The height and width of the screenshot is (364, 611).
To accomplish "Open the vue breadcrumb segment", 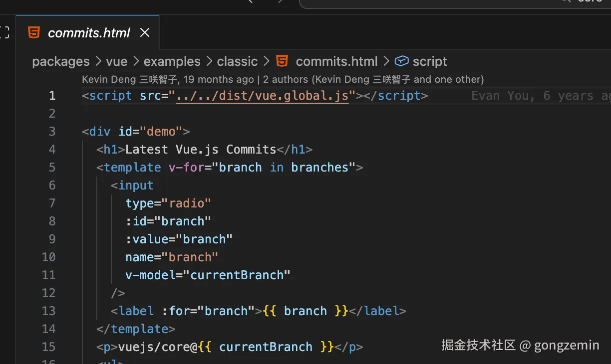I will (x=117, y=62).
